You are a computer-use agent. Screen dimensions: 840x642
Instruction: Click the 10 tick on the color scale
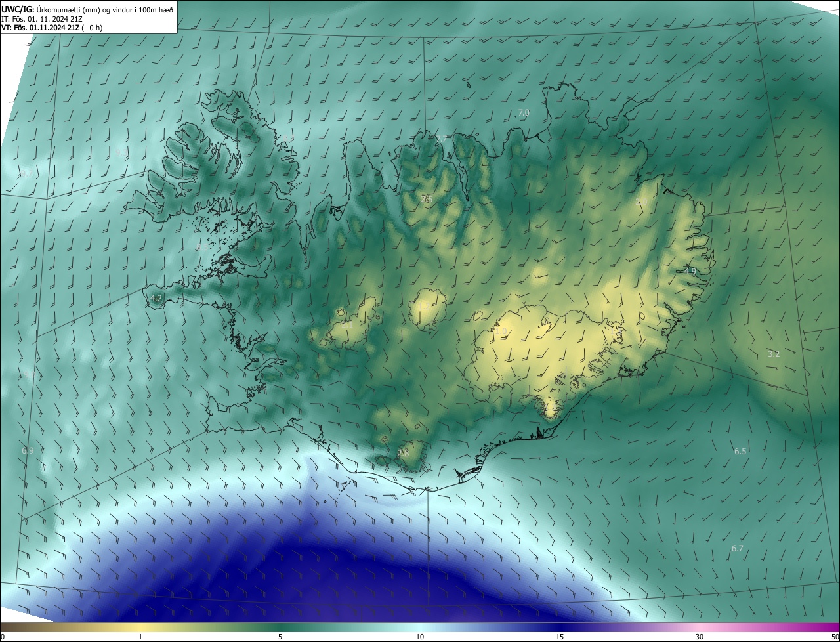[x=420, y=637]
